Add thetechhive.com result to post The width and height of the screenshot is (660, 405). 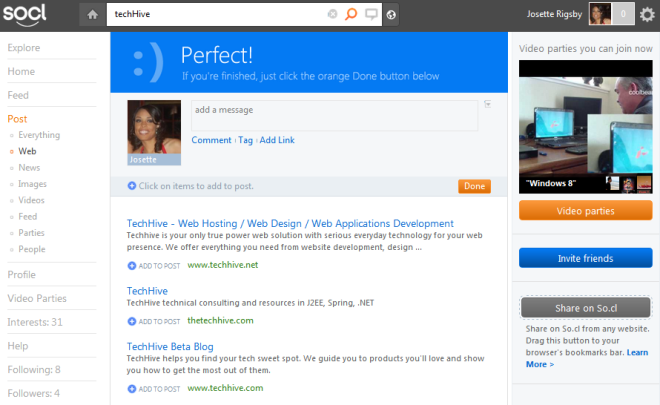coord(154,321)
